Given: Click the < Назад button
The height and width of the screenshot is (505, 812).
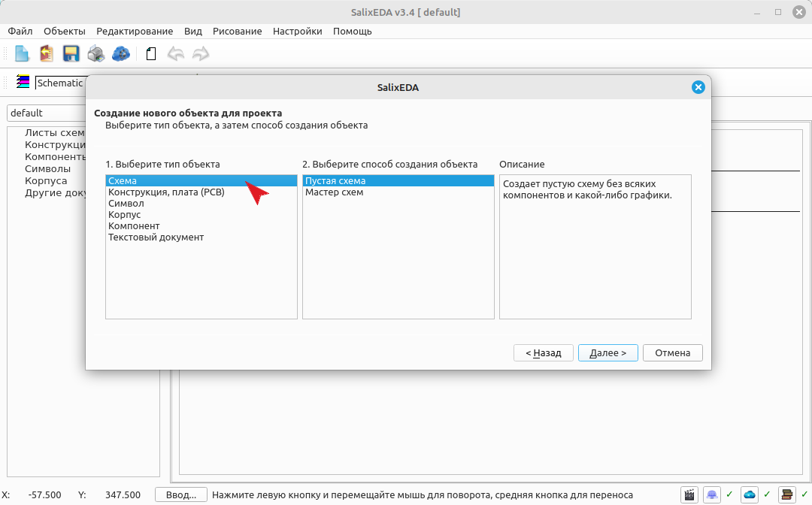Looking at the screenshot, I should [544, 353].
